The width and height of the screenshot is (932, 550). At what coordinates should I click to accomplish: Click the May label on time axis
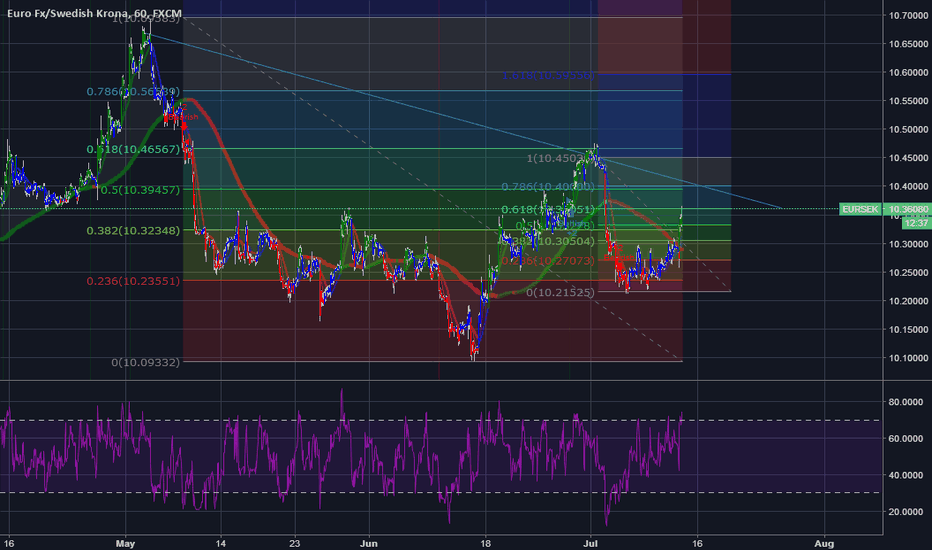(125, 543)
